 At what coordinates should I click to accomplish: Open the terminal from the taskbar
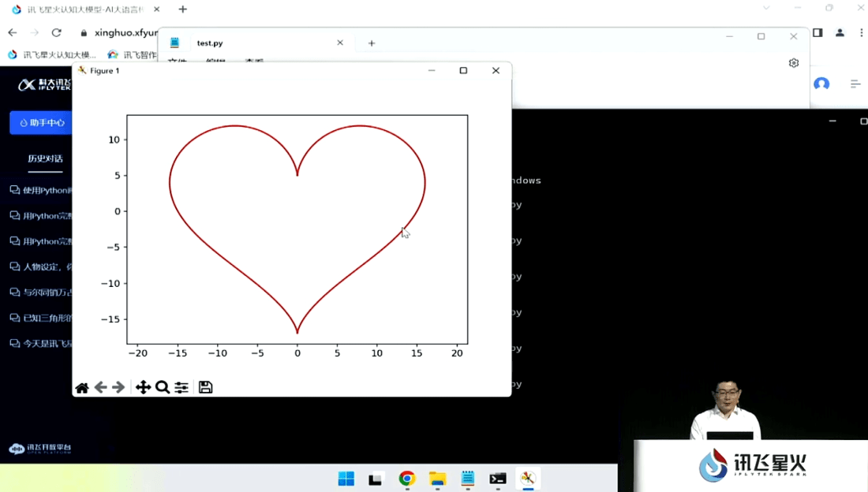497,479
